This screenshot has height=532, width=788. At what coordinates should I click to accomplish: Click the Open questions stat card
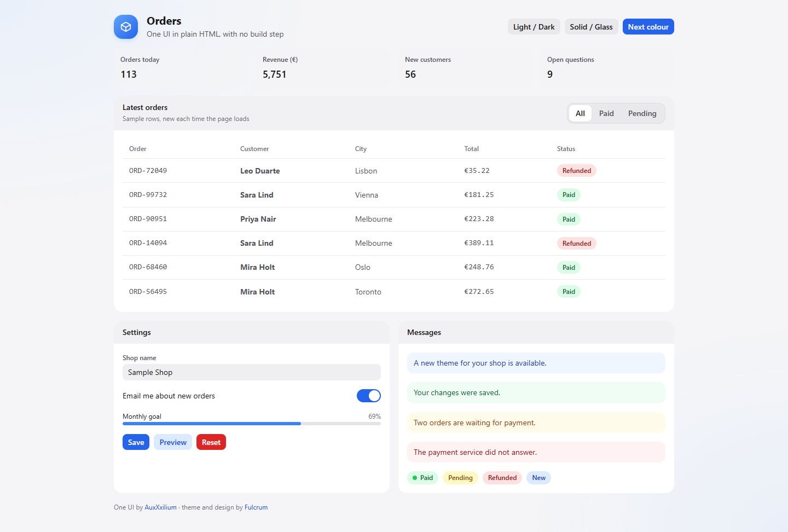[607, 68]
